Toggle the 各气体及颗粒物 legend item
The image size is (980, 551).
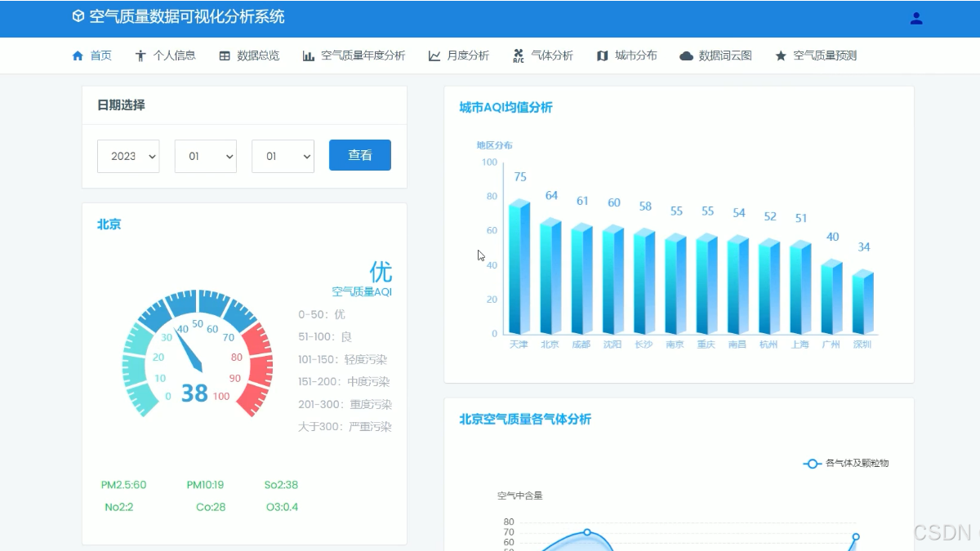coord(845,463)
